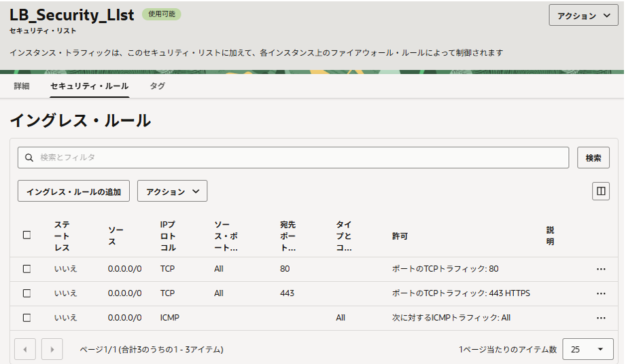Open the three-dot menu for port 443 rule
Image resolution: width=626 pixels, height=364 pixels.
(x=600, y=293)
